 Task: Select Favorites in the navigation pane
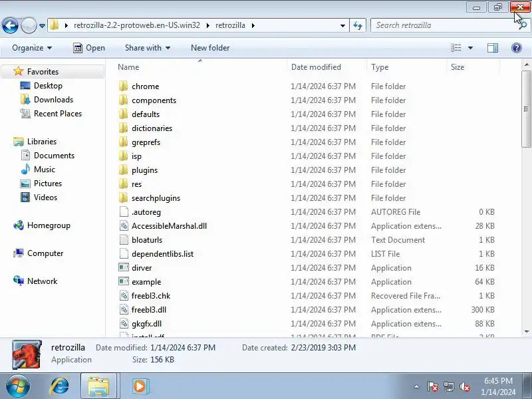point(43,72)
